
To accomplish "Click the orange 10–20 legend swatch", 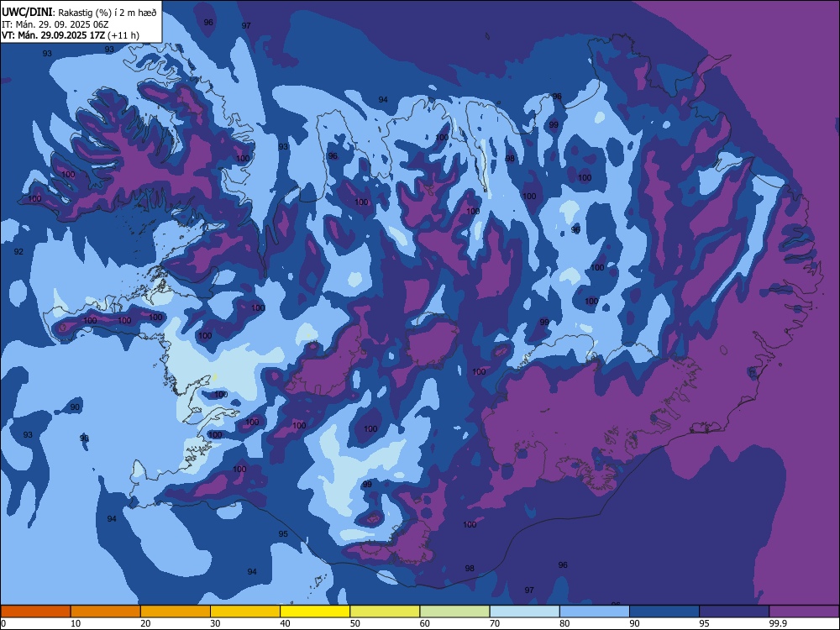I will click(106, 612).
